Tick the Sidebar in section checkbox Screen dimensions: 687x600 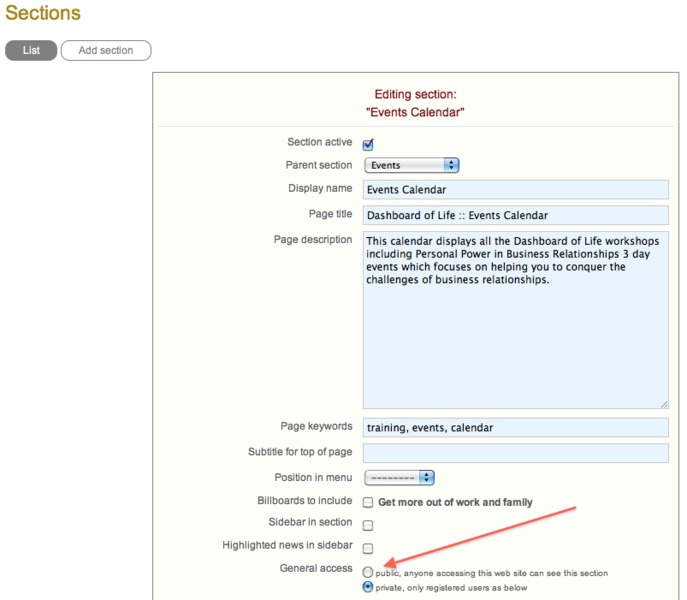click(368, 525)
